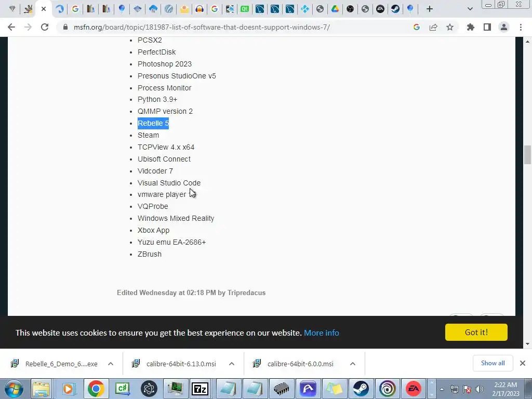532x399 pixels.
Task: Open the purple A app in the taskbar
Action: pyautogui.click(x=308, y=389)
